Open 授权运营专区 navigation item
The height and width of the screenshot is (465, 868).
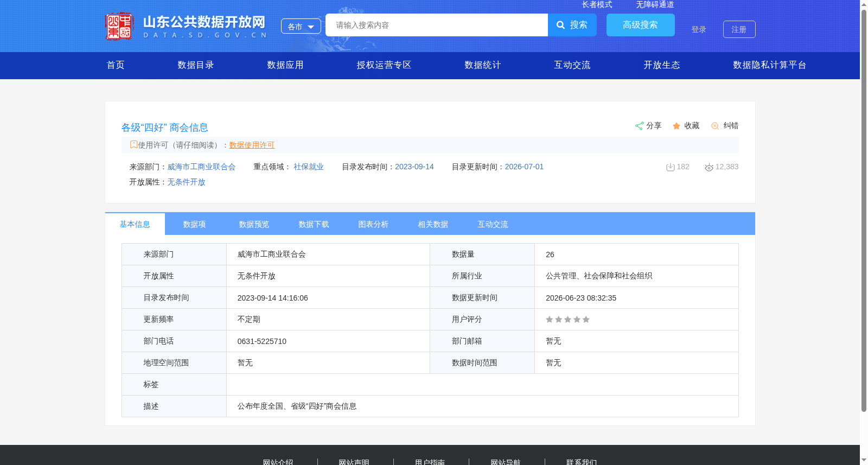[384, 65]
